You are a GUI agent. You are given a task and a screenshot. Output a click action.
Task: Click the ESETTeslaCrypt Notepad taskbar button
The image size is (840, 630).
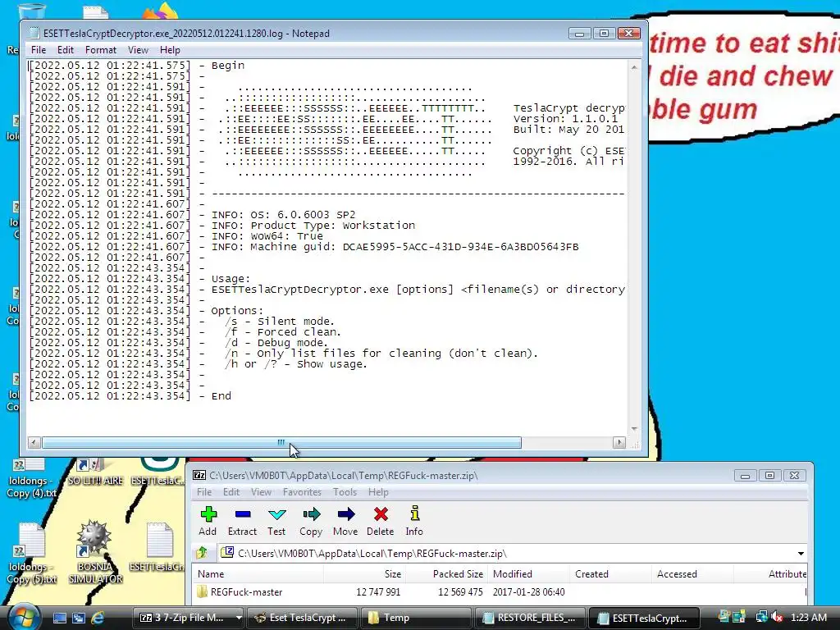(x=645, y=618)
